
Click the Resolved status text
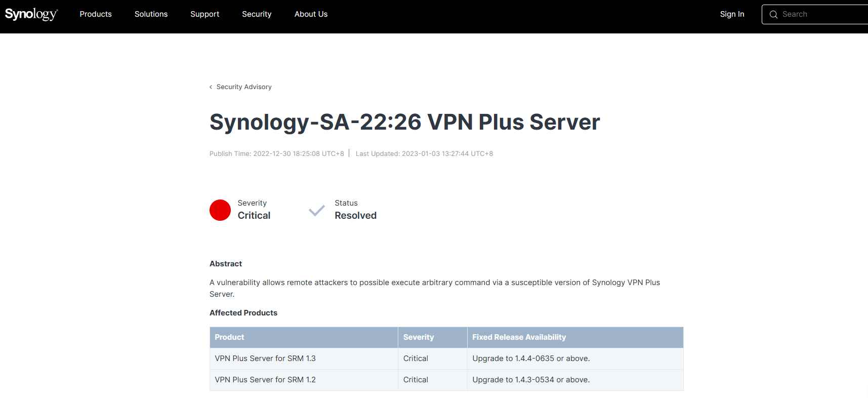(x=355, y=216)
